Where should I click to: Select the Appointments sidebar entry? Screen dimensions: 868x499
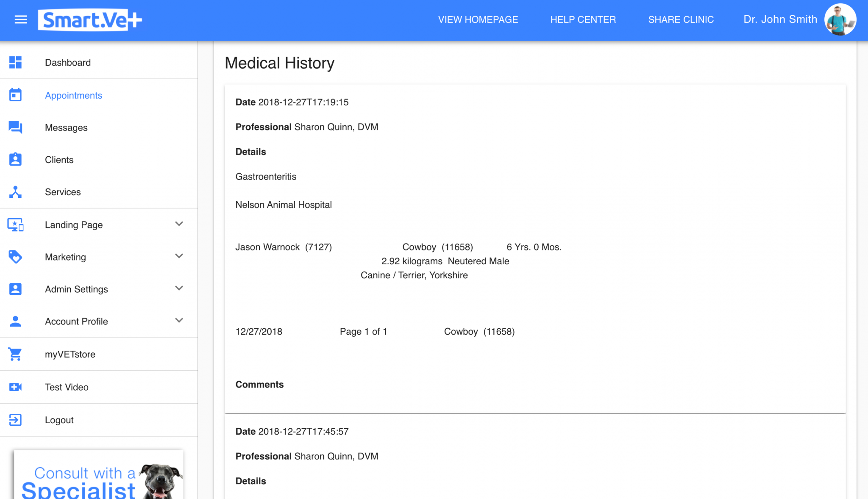pyautogui.click(x=73, y=95)
